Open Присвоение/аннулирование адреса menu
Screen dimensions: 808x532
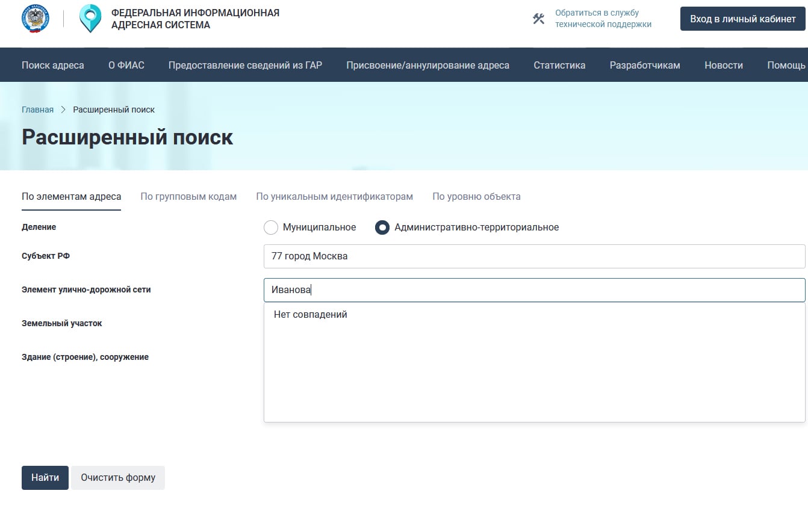pyautogui.click(x=427, y=65)
